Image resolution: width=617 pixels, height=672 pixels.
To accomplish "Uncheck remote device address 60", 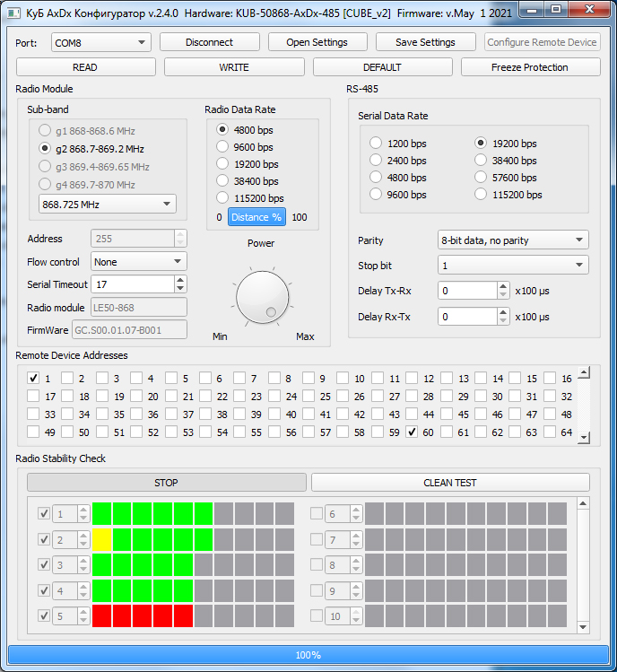I will point(412,432).
